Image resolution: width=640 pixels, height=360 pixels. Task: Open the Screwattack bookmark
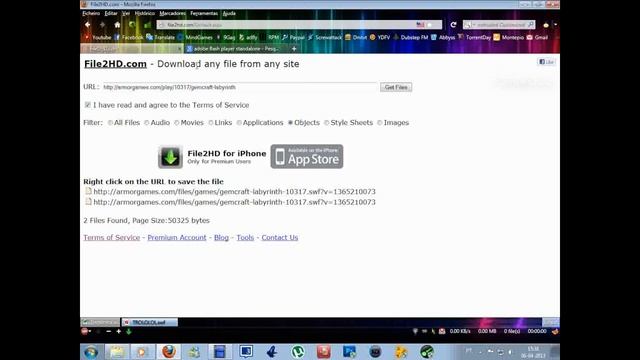coord(325,38)
